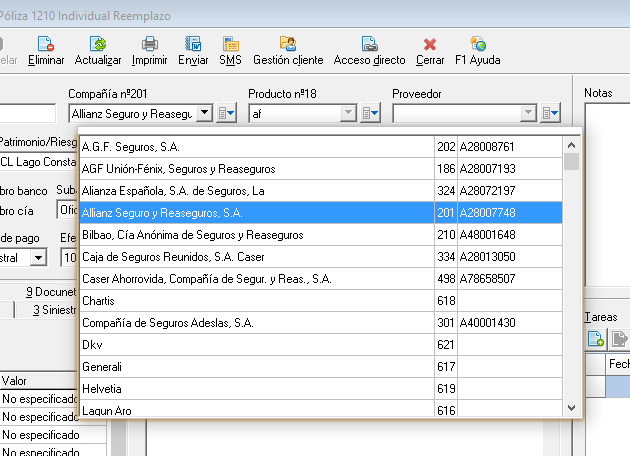
Task: Expand the Proveedor combo box arrow
Action: [x=528, y=113]
